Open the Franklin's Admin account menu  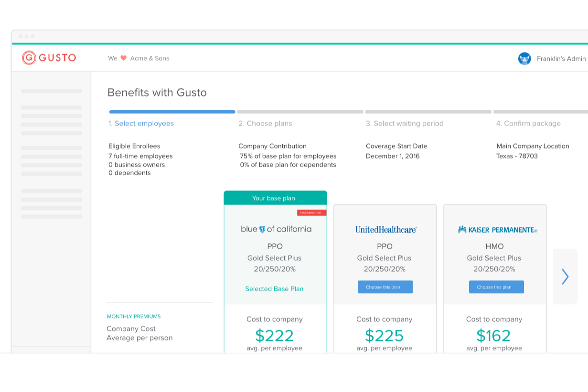point(561,59)
